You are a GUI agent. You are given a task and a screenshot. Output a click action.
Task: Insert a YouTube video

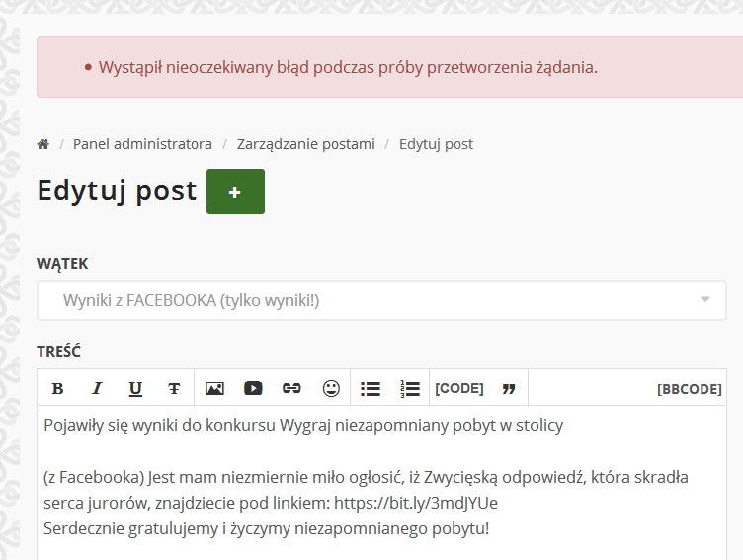click(x=253, y=388)
